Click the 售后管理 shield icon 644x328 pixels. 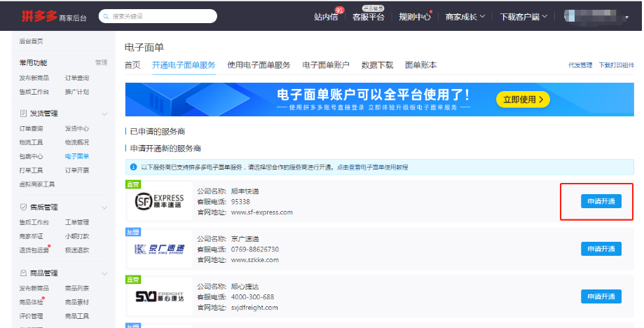[23, 207]
